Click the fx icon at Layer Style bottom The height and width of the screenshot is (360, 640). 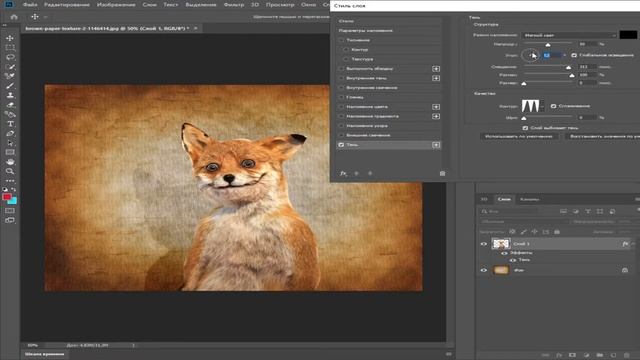point(343,173)
